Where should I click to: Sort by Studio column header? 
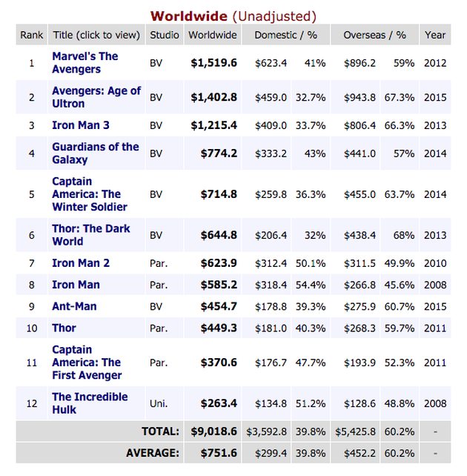pos(164,35)
